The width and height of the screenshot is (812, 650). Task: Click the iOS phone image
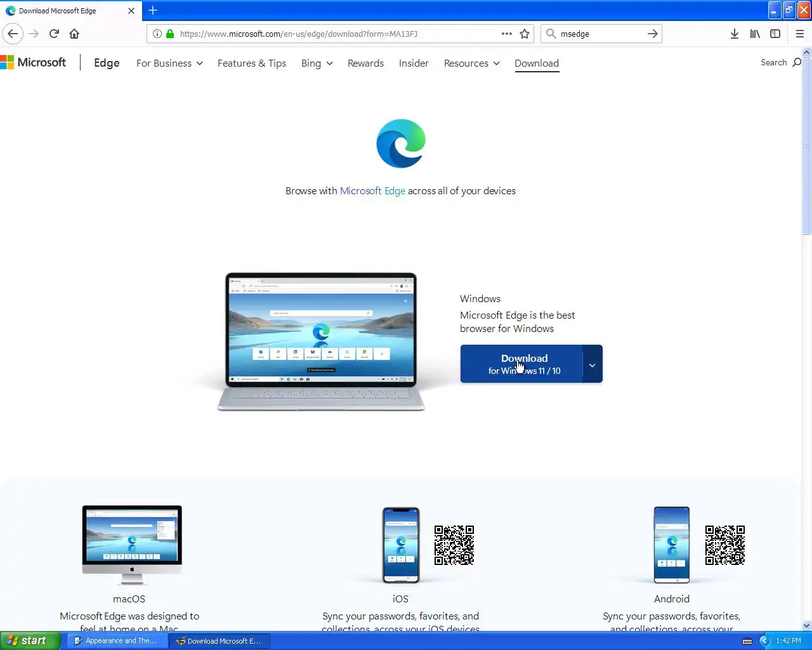(x=401, y=545)
